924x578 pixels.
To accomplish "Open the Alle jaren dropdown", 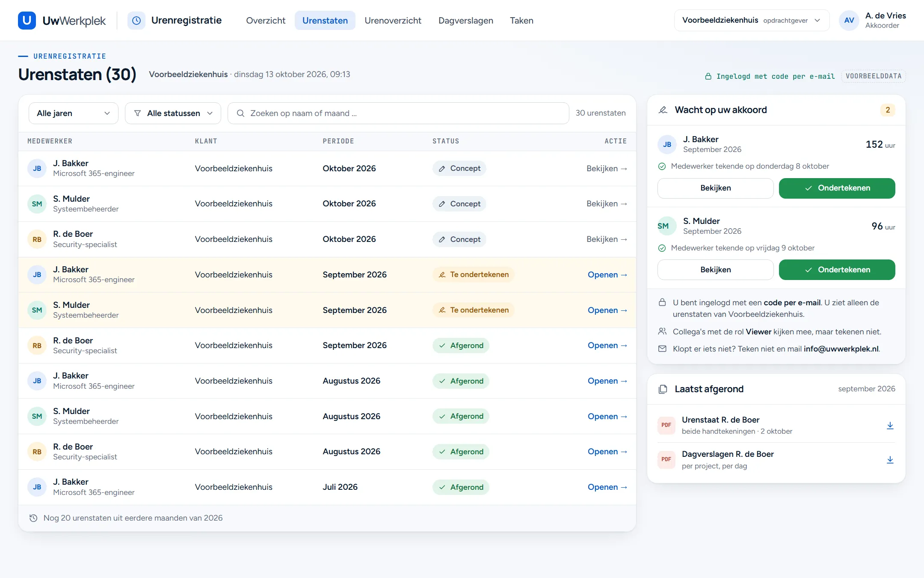I will click(74, 113).
